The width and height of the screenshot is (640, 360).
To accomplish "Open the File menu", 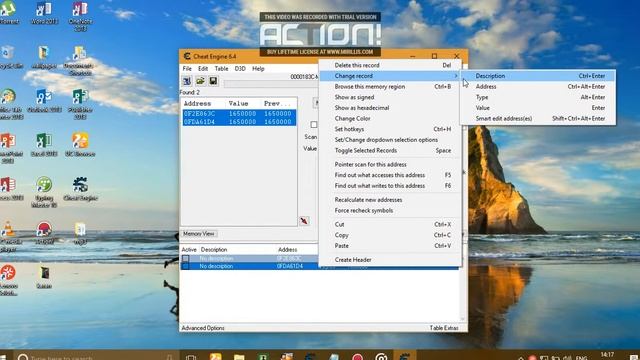I will click(x=187, y=69).
